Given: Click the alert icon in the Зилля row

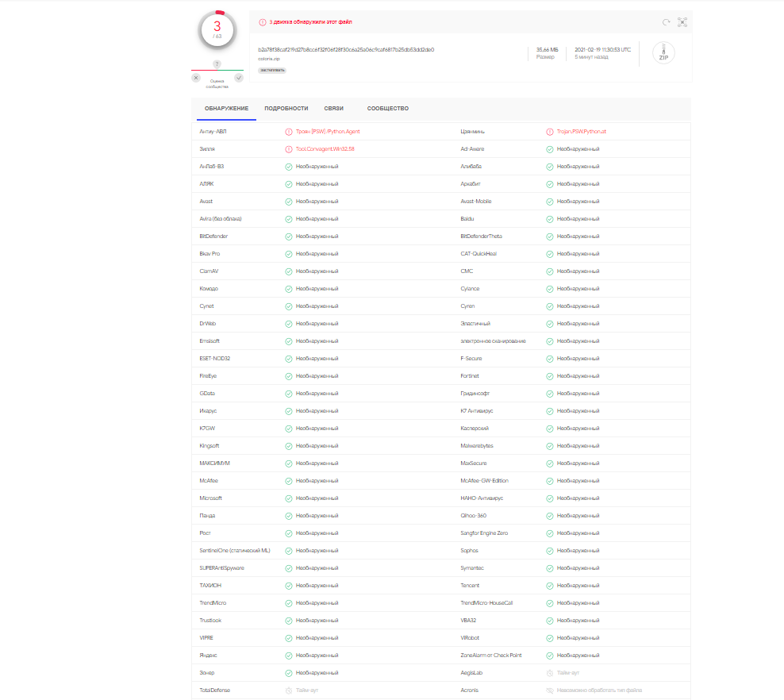Looking at the screenshot, I should tap(289, 149).
